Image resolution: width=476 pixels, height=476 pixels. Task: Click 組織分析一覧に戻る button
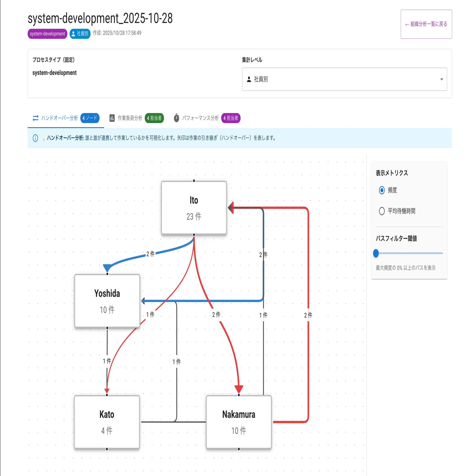[426, 24]
